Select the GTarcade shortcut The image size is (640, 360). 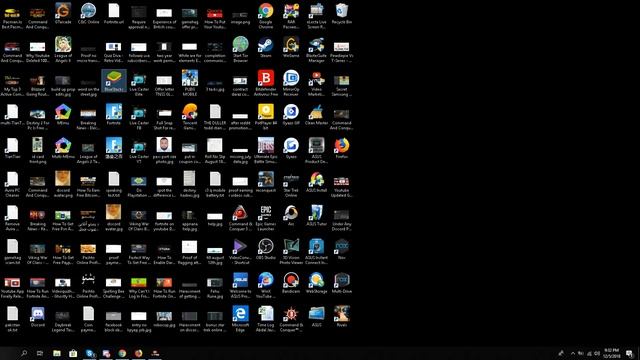63,13
